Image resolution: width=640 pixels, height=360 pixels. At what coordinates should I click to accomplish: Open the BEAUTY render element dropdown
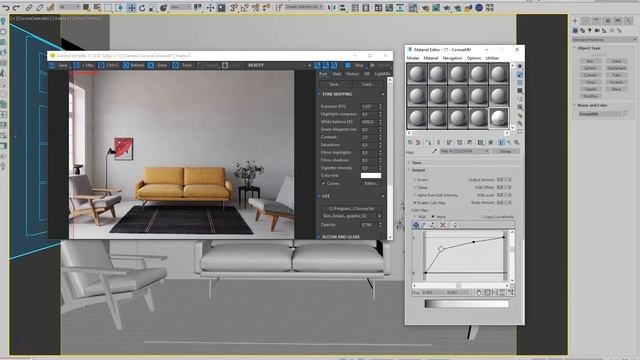coord(279,65)
